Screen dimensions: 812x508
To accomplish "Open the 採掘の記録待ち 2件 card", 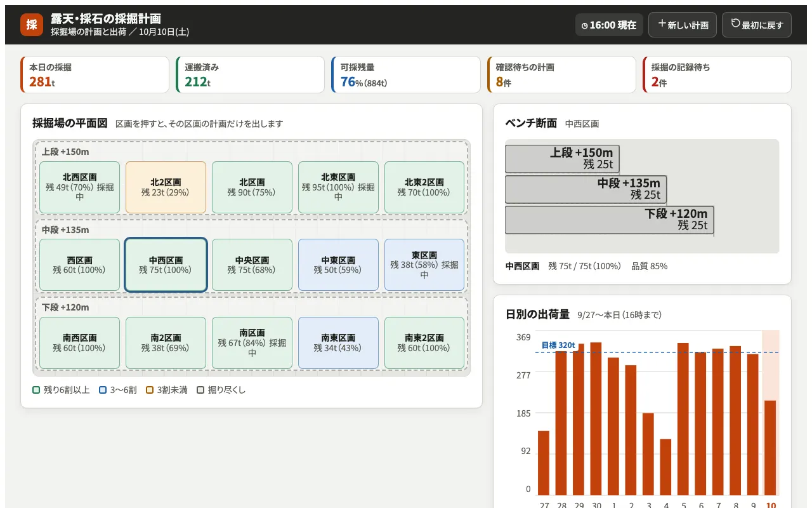I will coord(717,74).
